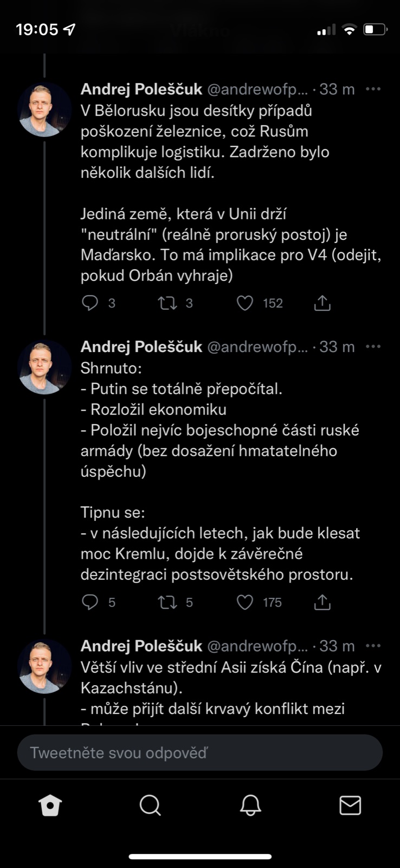Image resolution: width=400 pixels, height=868 pixels.
Task: Open the Search tab
Action: click(x=150, y=806)
